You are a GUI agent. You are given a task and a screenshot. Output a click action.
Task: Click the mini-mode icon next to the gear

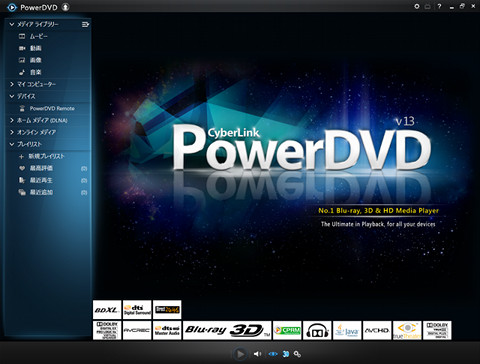tap(428, 7)
